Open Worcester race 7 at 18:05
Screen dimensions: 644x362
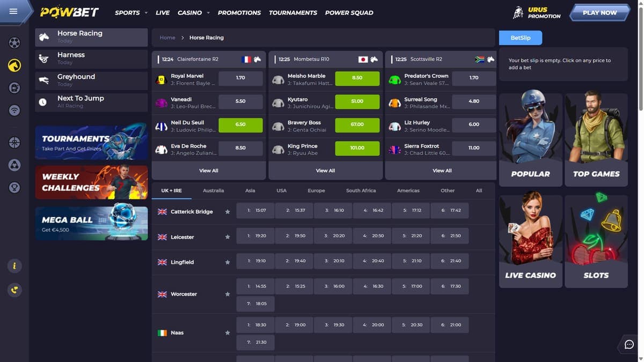pyautogui.click(x=255, y=304)
